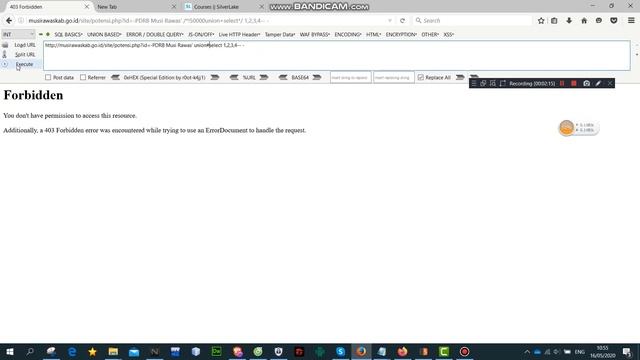Click the 0xHEX left encode arrow
The height and width of the screenshot is (360, 640).
[116, 77]
